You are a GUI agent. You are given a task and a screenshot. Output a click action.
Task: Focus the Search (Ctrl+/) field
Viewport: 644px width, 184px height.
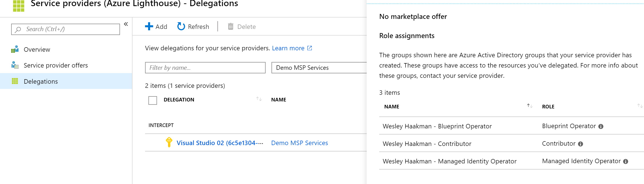click(x=65, y=29)
